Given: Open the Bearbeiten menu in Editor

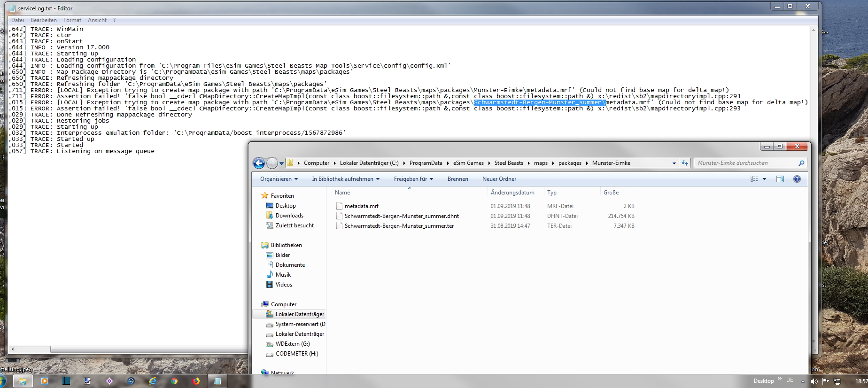Looking at the screenshot, I should click(x=43, y=20).
